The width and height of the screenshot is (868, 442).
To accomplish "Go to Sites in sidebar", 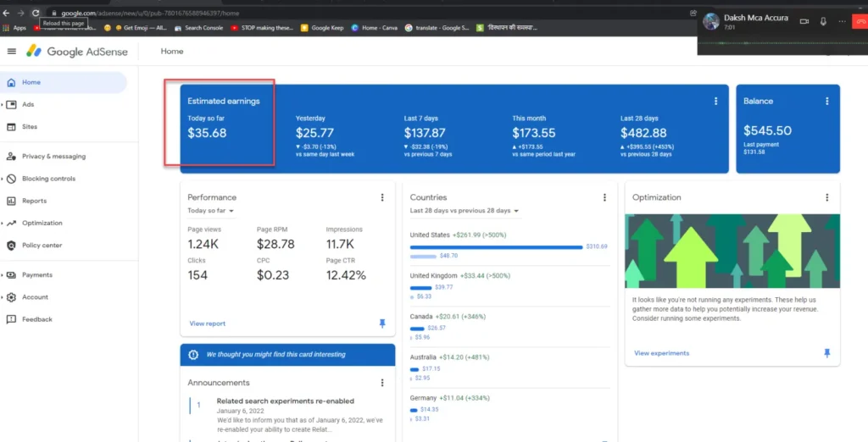I will coord(30,127).
